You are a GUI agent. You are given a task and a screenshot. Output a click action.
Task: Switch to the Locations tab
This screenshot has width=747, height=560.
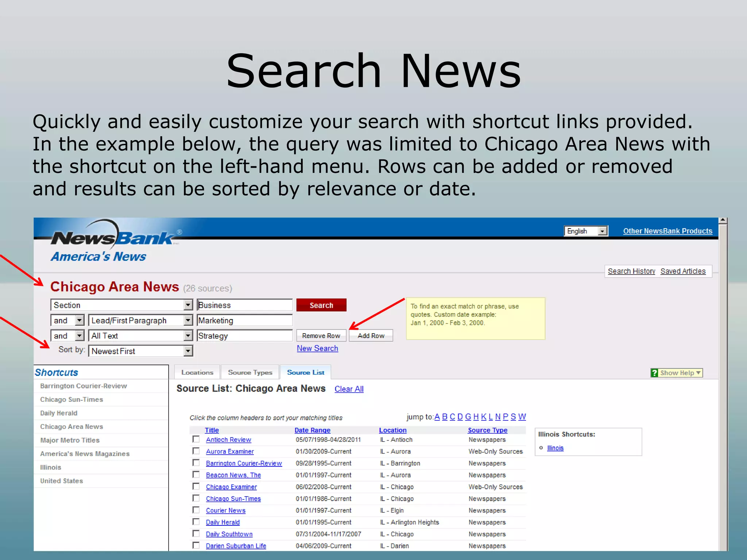[x=197, y=372]
